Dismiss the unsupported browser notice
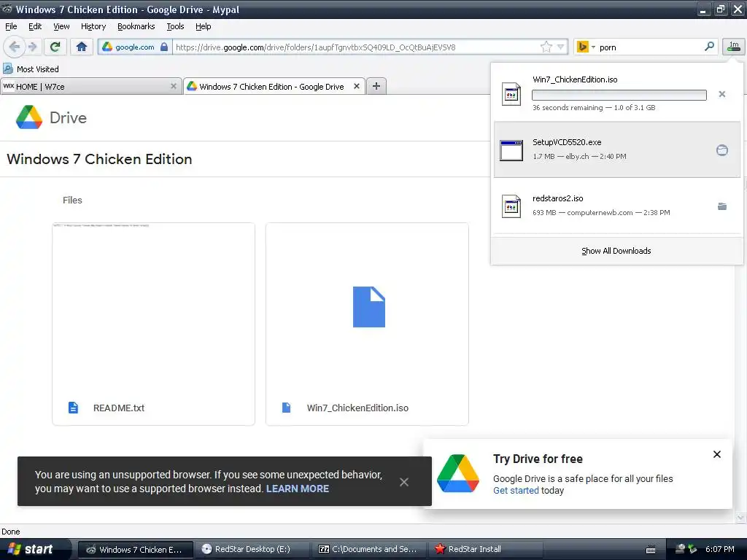Image resolution: width=747 pixels, height=560 pixels. [x=404, y=482]
